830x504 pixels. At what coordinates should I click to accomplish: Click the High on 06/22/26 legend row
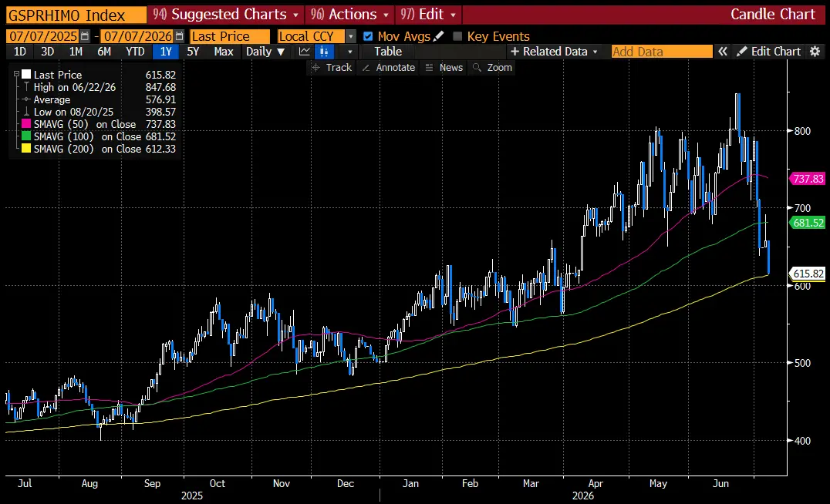[100, 87]
